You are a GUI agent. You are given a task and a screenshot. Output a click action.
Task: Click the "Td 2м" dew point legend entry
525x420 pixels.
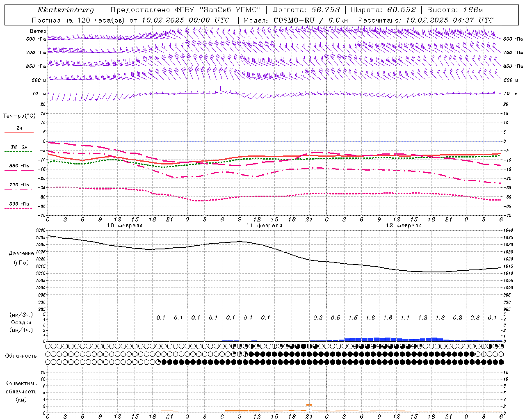[x=19, y=147]
